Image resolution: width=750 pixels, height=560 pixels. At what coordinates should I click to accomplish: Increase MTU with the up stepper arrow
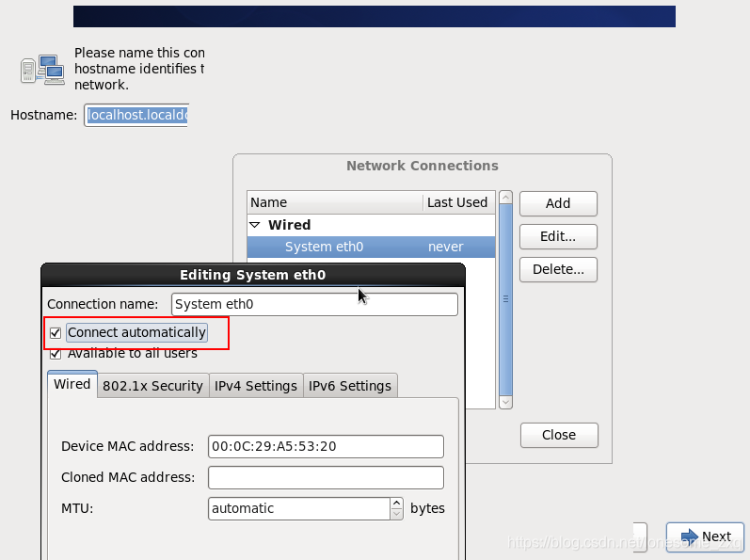(x=396, y=504)
